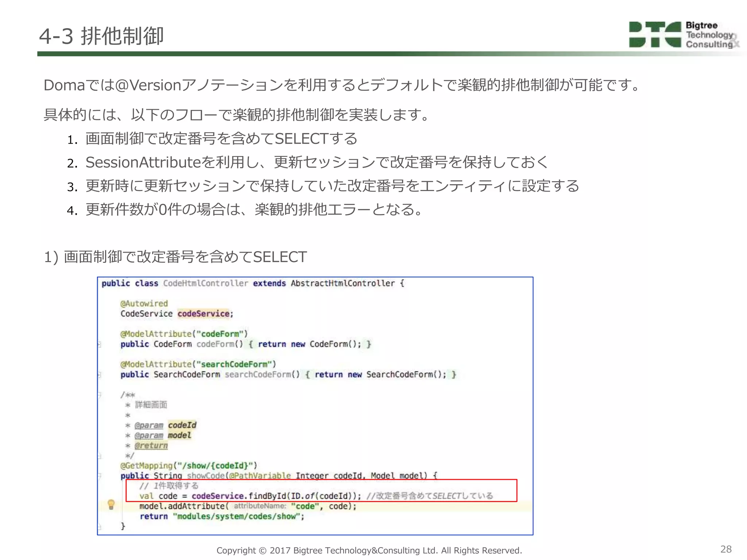The width and height of the screenshot is (747, 560).
Task: Click the copyright footer text
Action: click(369, 551)
